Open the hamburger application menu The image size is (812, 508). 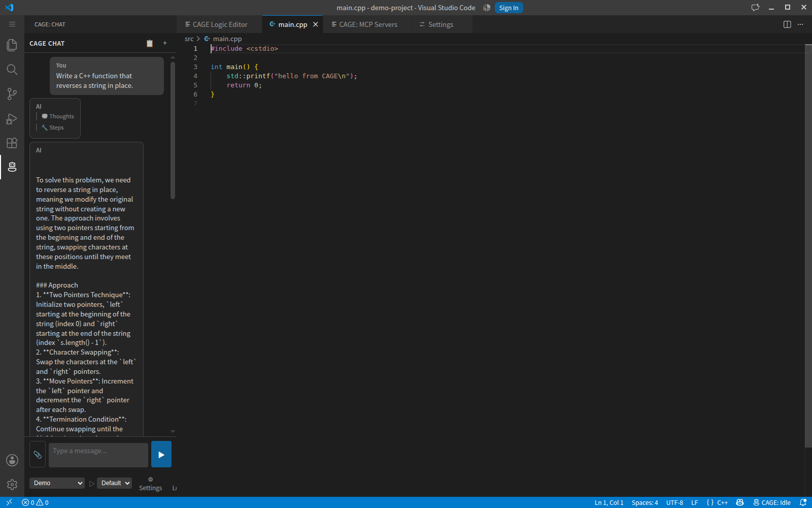(x=12, y=24)
